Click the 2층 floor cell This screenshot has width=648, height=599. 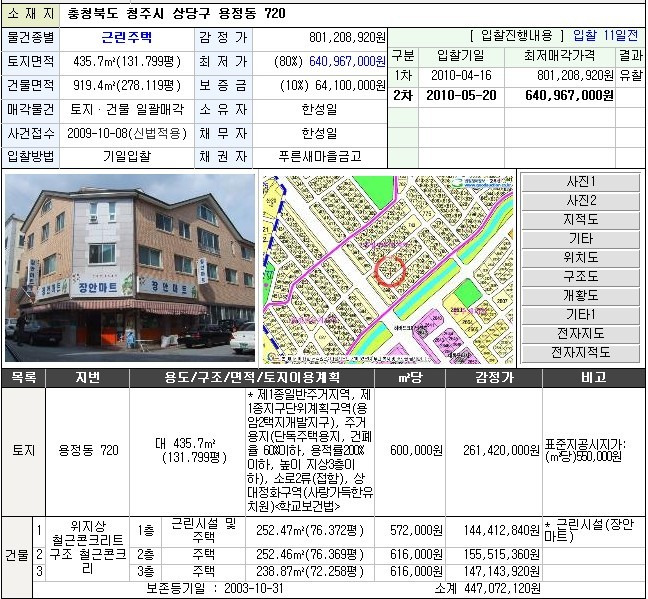tap(145, 554)
